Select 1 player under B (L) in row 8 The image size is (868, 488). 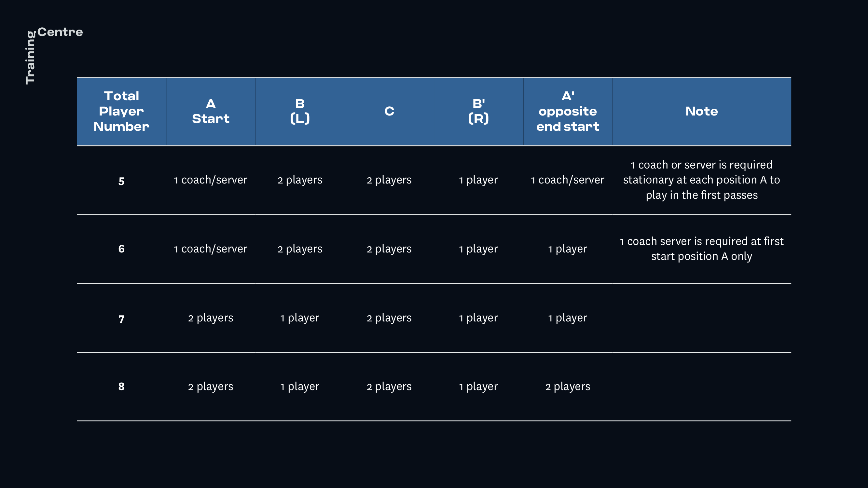(300, 386)
